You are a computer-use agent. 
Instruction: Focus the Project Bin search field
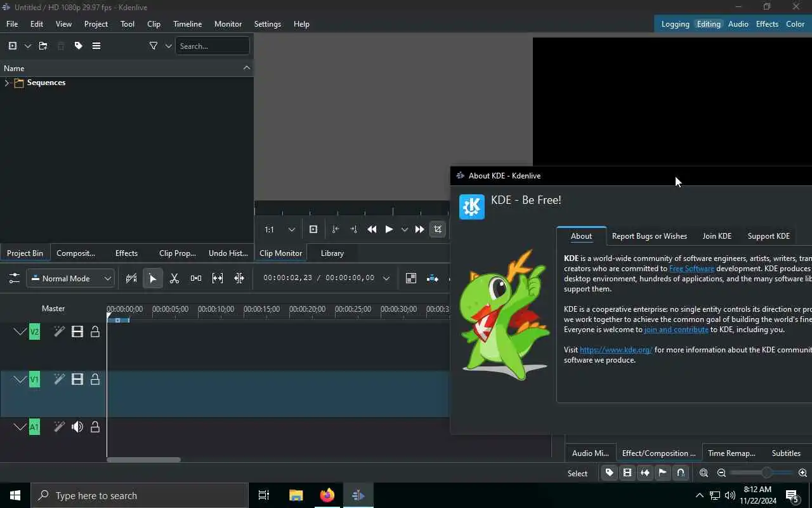click(213, 46)
